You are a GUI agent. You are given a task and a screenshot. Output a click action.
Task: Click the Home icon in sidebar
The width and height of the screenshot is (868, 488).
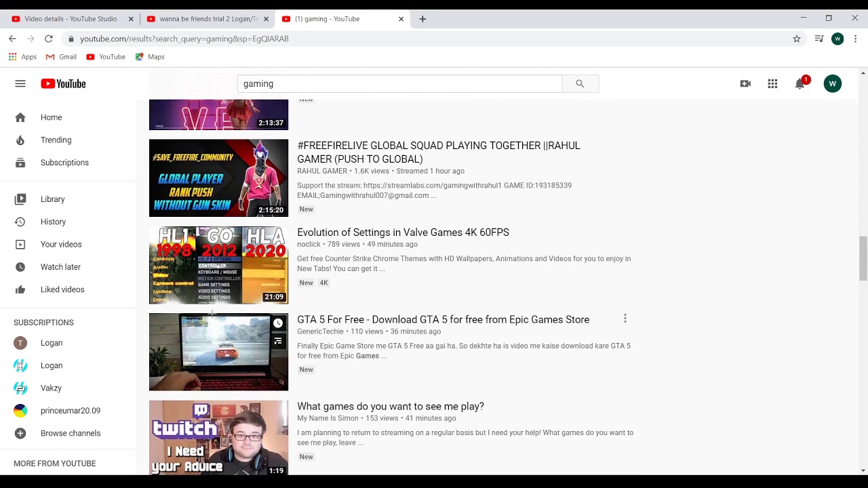[x=20, y=117]
